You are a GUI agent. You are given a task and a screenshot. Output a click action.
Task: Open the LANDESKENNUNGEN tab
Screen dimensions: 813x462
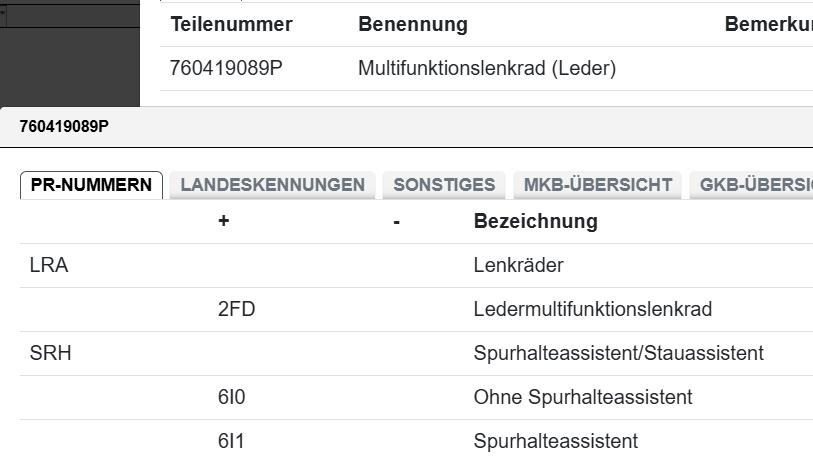pos(272,185)
